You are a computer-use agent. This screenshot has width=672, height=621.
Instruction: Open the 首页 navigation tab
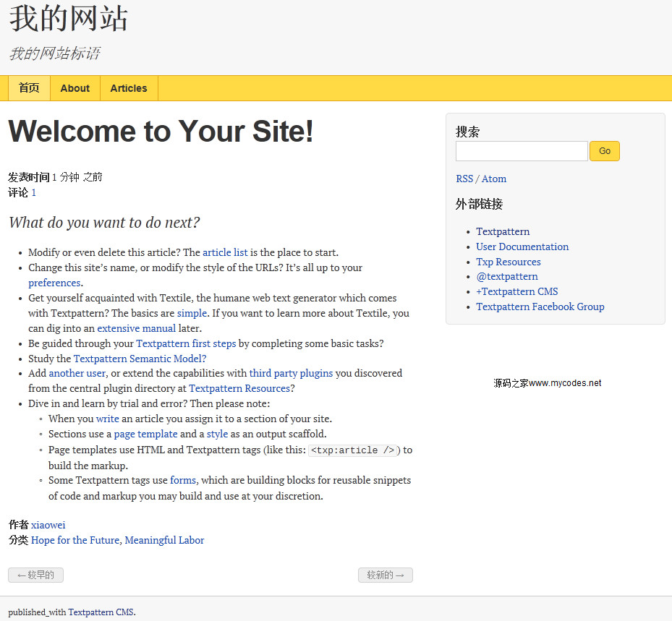(x=29, y=88)
